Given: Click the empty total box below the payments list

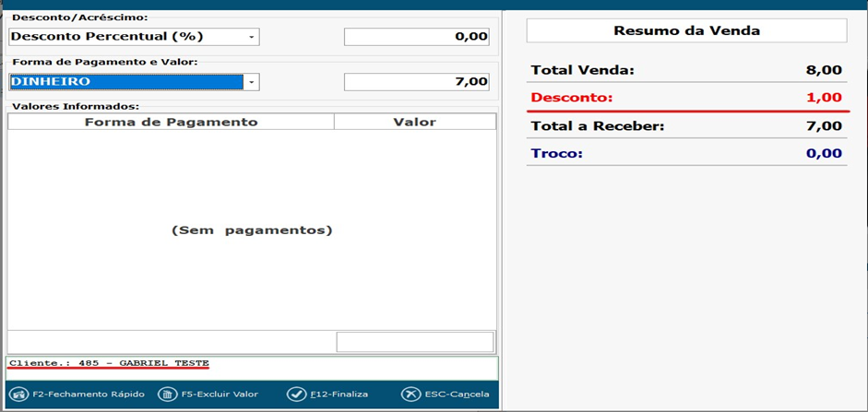Looking at the screenshot, I should (x=414, y=342).
